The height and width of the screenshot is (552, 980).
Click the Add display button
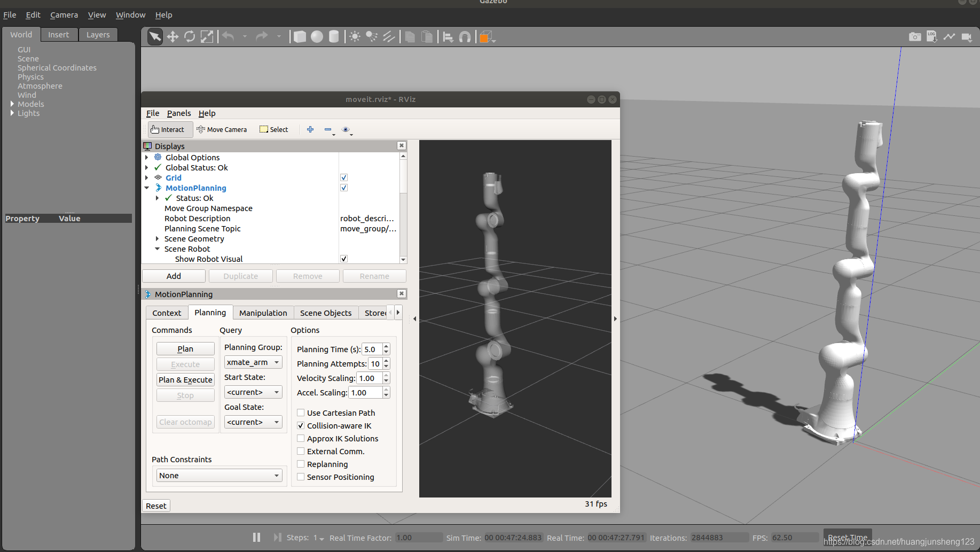pyautogui.click(x=174, y=276)
